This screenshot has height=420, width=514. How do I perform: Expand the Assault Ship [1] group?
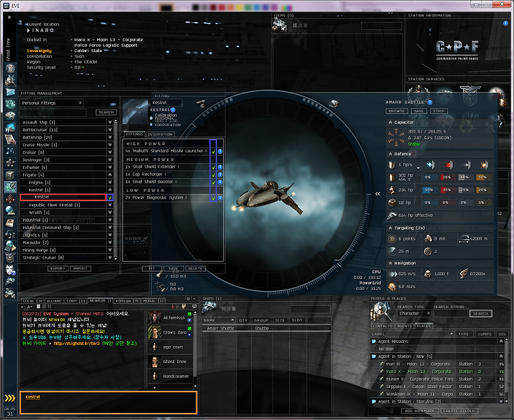(x=110, y=122)
